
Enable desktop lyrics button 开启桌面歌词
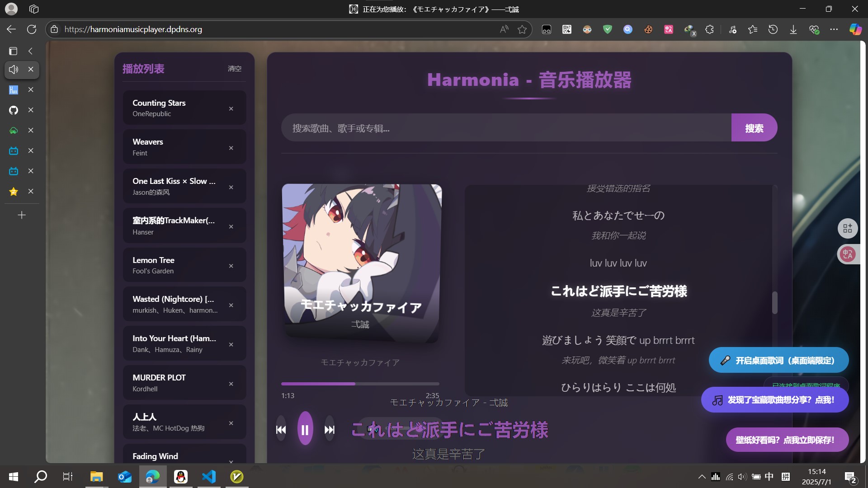pos(778,360)
